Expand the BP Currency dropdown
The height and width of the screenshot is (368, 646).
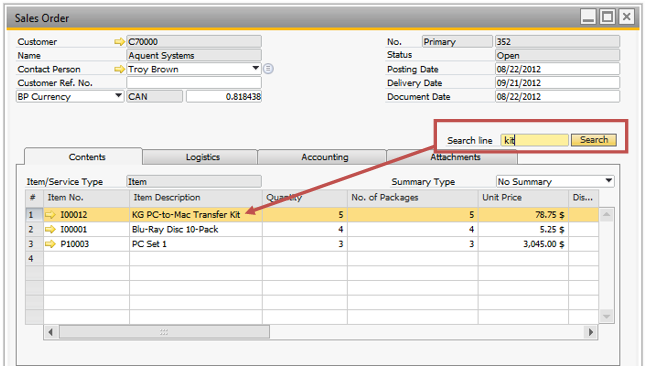[118, 96]
